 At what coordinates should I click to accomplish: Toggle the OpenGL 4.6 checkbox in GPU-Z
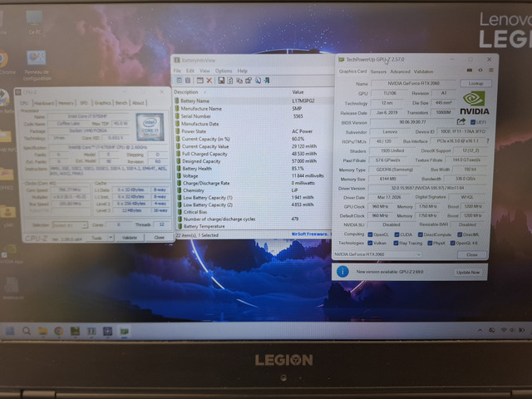(x=452, y=243)
